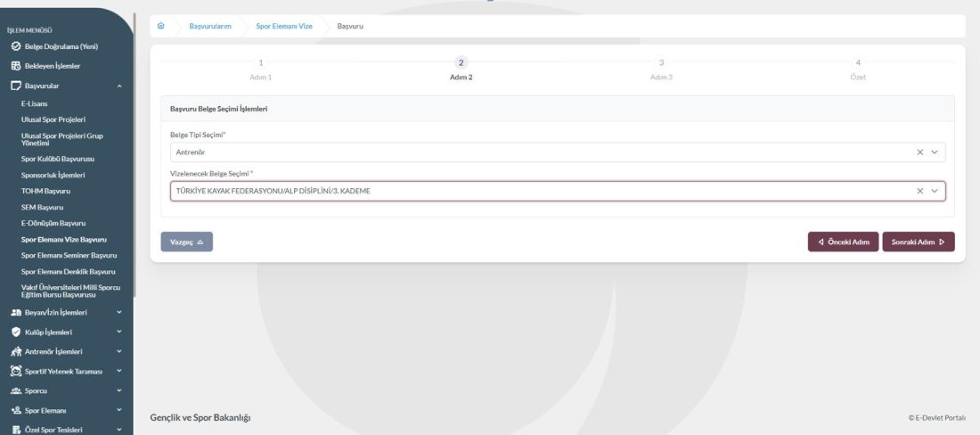
Task: Open E-Lisans menu entry
Action: tap(35, 103)
